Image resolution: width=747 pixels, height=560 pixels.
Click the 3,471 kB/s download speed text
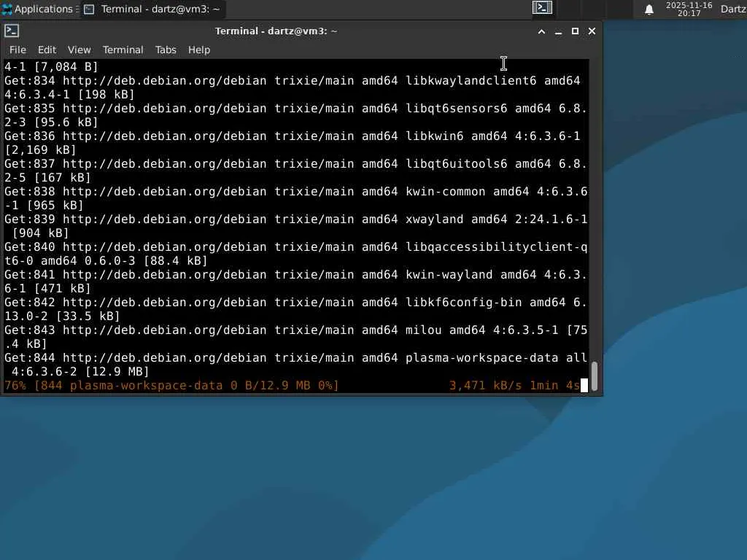[x=485, y=385]
